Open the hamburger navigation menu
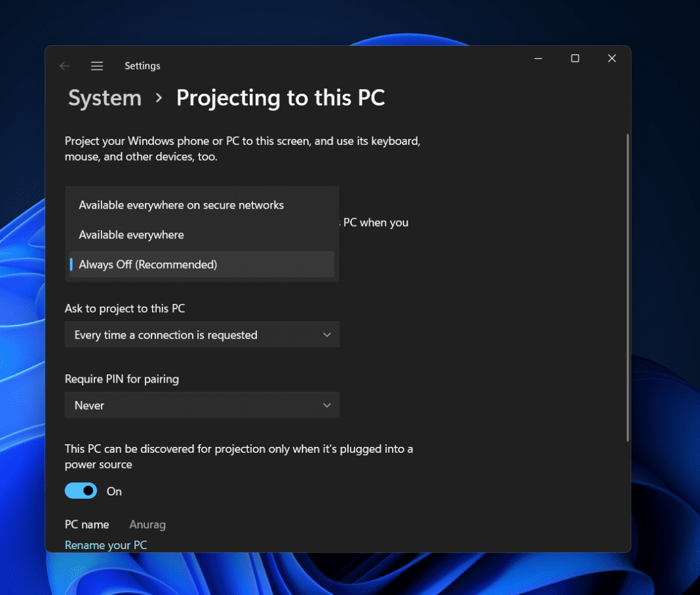This screenshot has width=700, height=595. coord(97,66)
